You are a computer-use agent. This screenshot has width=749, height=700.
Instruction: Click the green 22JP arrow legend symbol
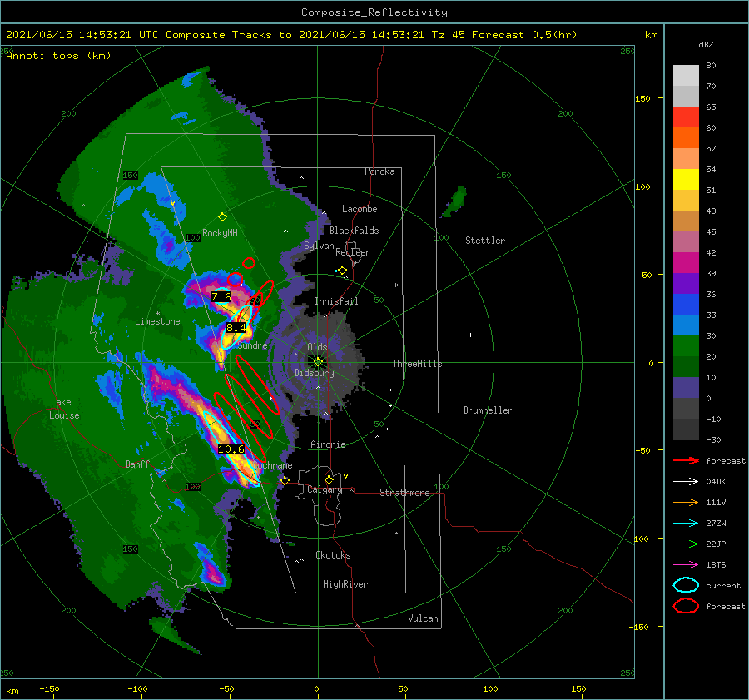686,544
